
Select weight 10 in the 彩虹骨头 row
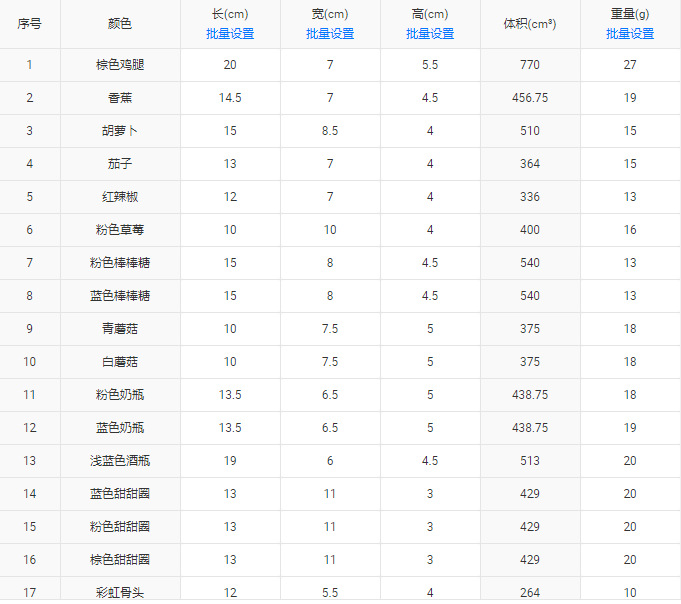tap(630, 593)
